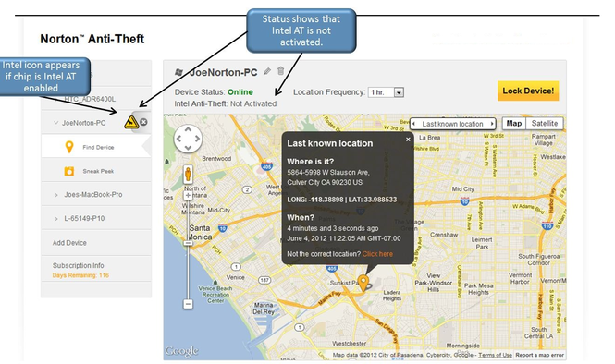Click the Find Device pin icon
The height and width of the screenshot is (364, 615).
pyautogui.click(x=69, y=147)
